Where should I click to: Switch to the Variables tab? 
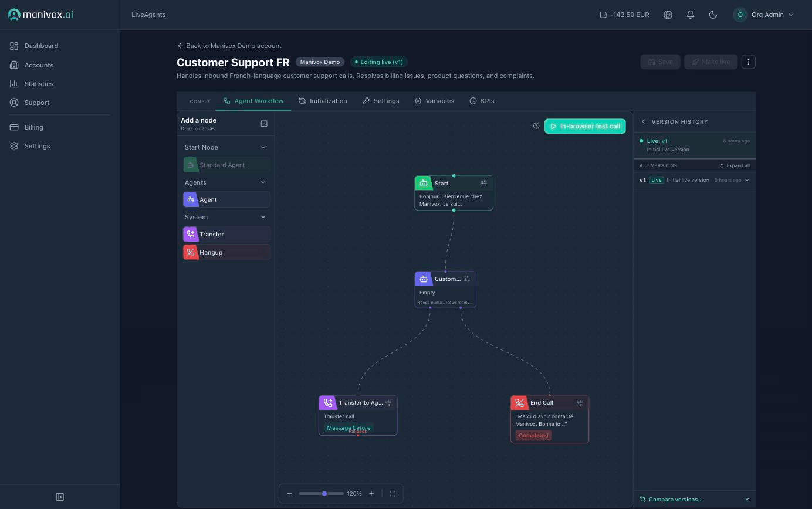click(434, 101)
